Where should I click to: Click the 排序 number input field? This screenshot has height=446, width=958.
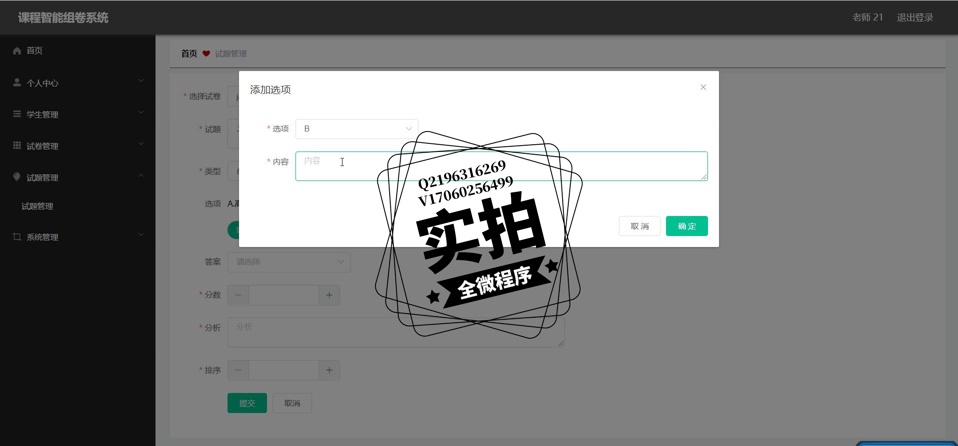(283, 370)
